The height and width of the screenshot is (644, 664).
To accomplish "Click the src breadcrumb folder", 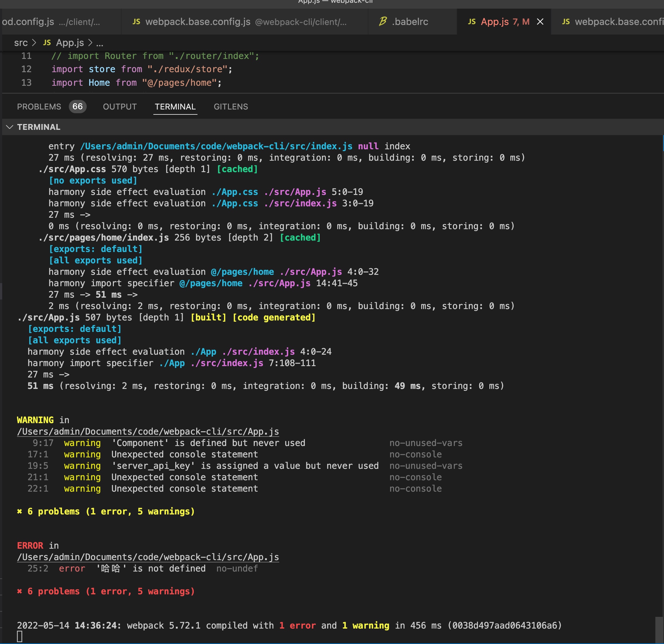I will coord(21,43).
